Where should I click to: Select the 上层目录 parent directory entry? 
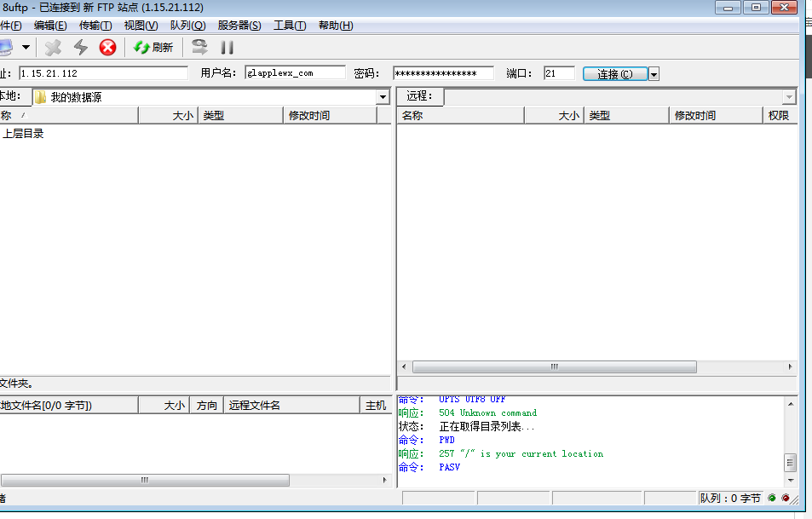pos(23,134)
